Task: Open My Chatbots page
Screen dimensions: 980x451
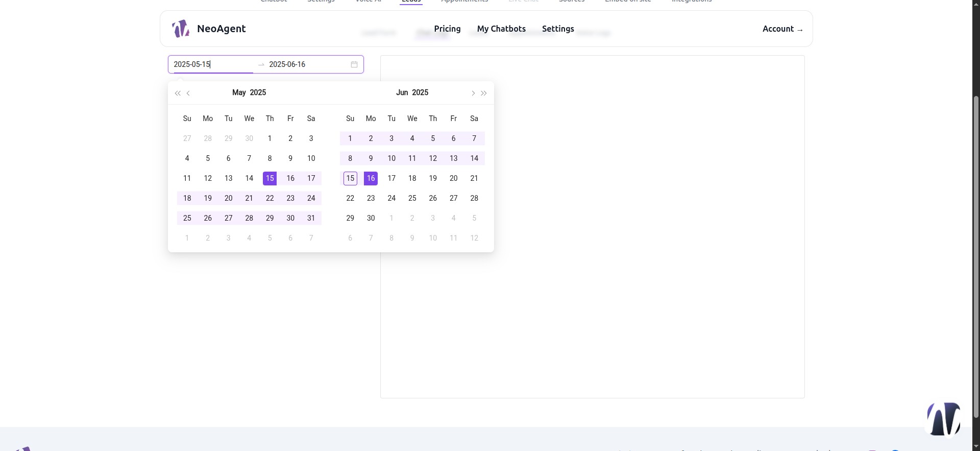Action: point(501,29)
